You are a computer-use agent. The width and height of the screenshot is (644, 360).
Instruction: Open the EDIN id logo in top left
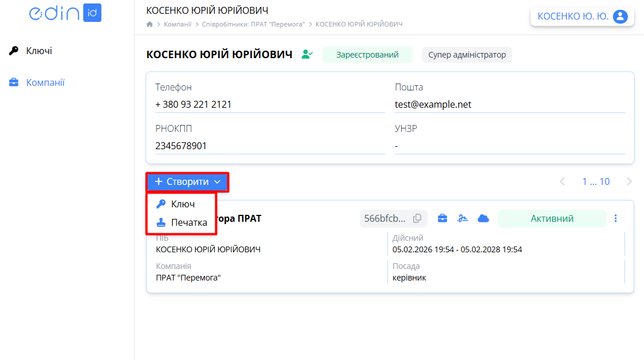[x=65, y=13]
